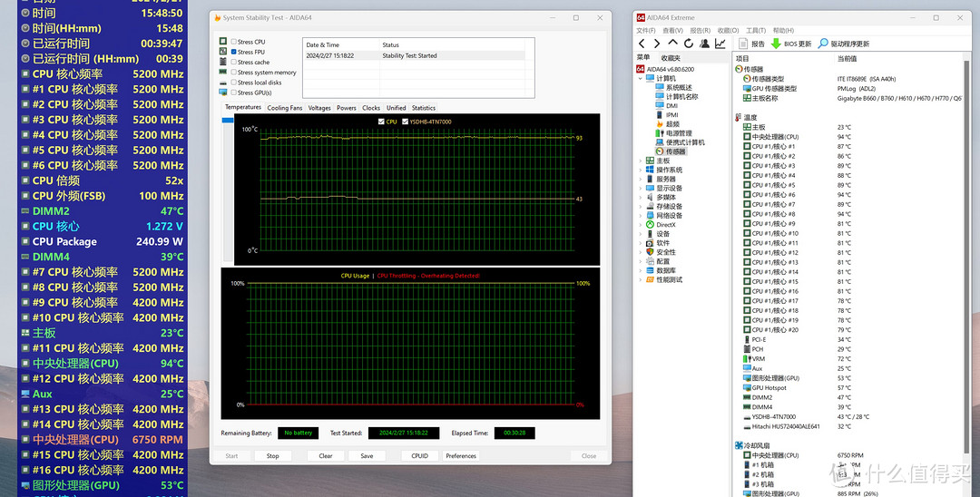980x497 pixels.
Task: Expand the 多媒体 tree node
Action: 641,197
